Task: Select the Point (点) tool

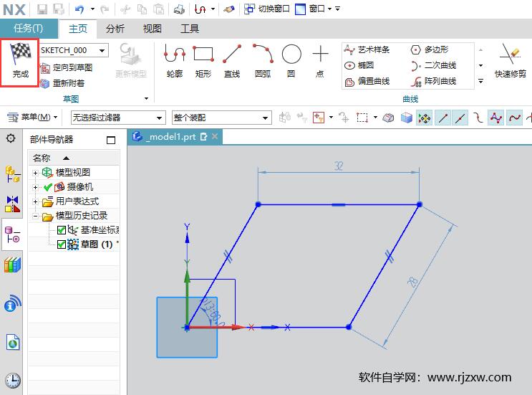Action: (x=320, y=61)
